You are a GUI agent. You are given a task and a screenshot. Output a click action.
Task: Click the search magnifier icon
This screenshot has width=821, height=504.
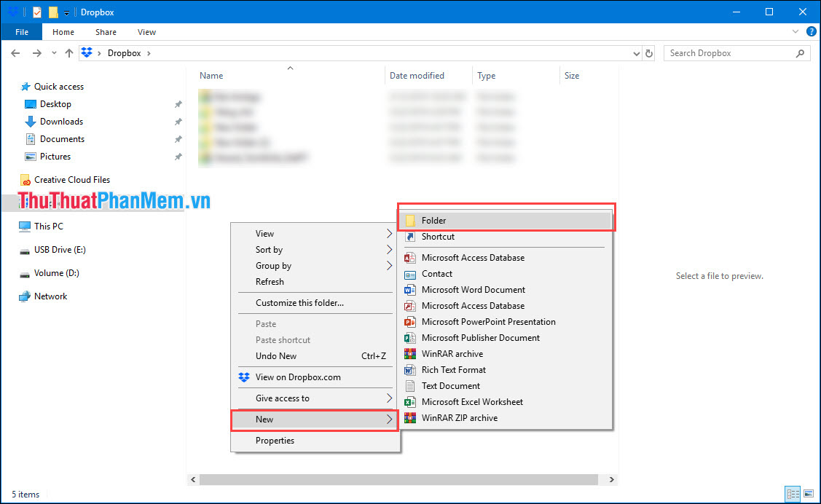pyautogui.click(x=800, y=53)
